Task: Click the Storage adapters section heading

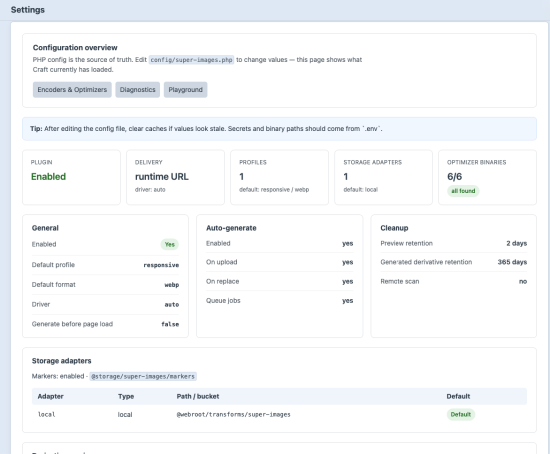Action: pyautogui.click(x=61, y=361)
